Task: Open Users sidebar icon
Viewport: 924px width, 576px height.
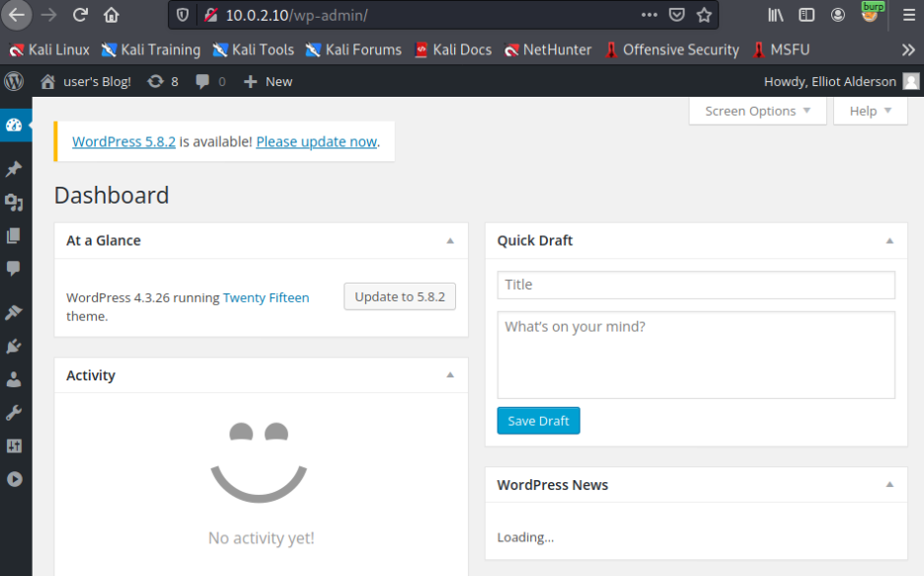Action: pos(14,379)
